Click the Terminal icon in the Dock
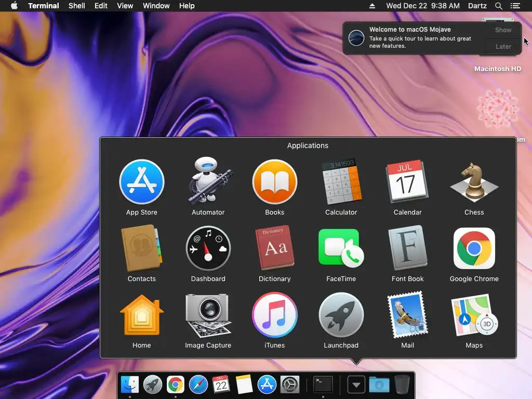The image size is (532, 399). point(323,385)
